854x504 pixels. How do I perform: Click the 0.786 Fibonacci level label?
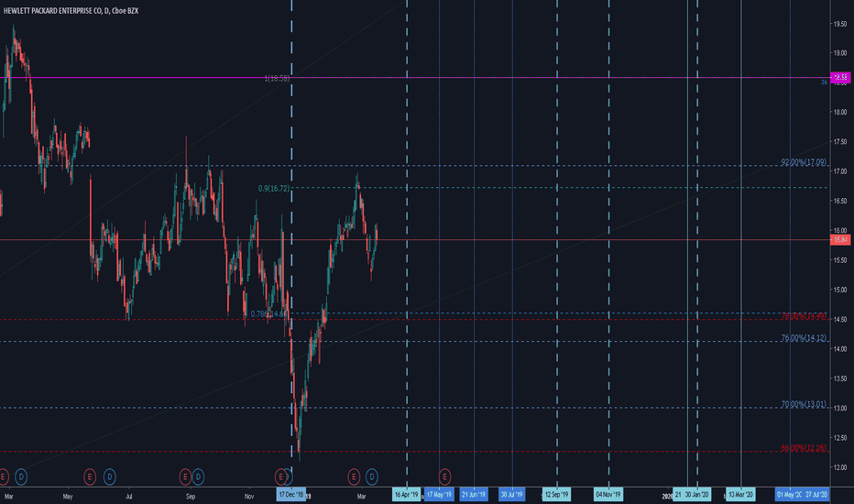point(269,313)
